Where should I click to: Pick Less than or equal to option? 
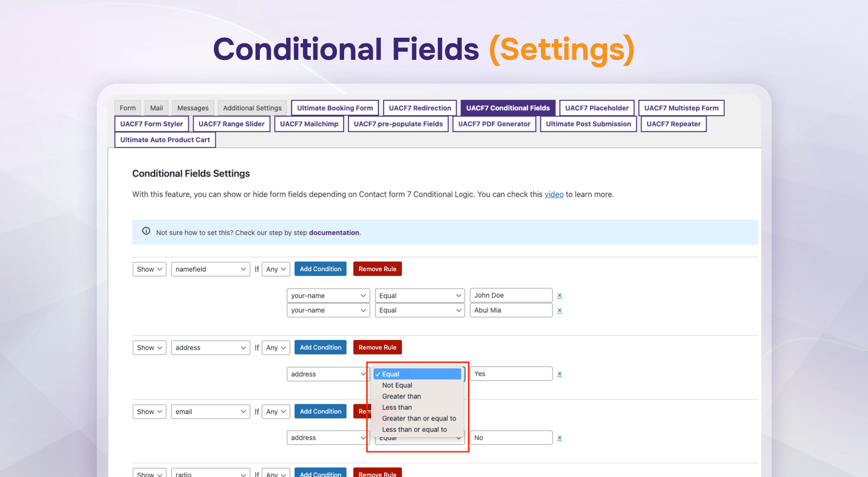pyautogui.click(x=417, y=429)
